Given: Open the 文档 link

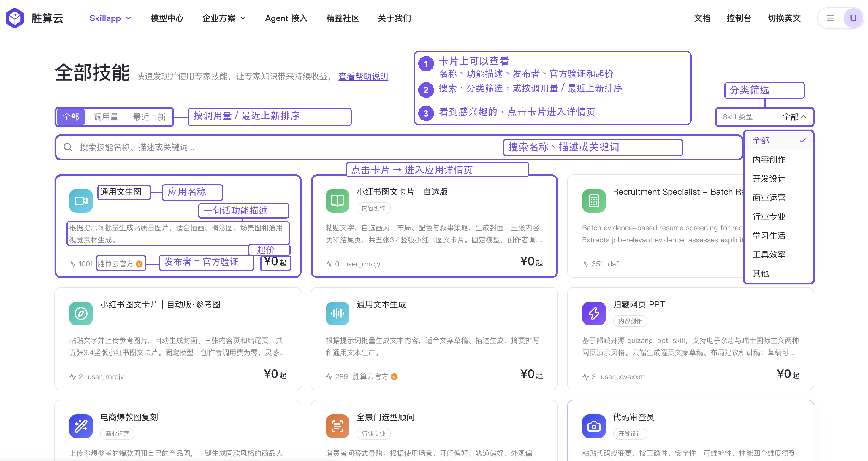Looking at the screenshot, I should (702, 18).
